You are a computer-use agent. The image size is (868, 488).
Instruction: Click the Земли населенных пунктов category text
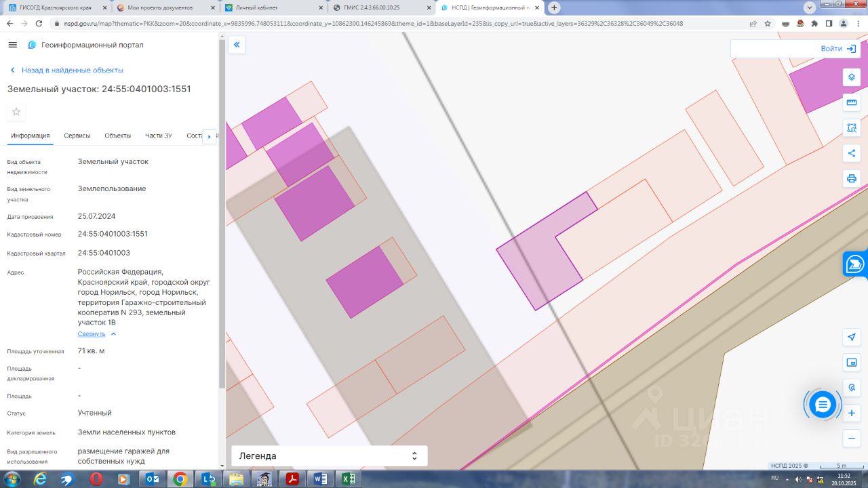127,432
